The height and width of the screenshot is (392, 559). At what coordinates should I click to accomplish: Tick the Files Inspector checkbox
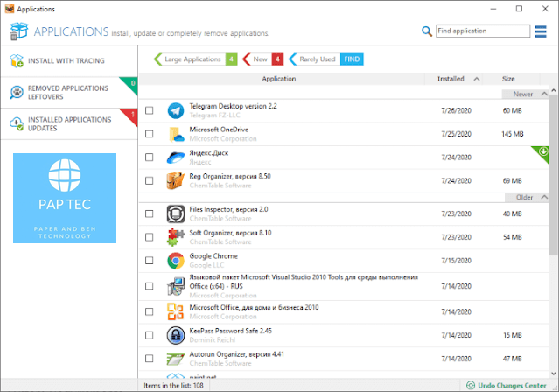[150, 213]
